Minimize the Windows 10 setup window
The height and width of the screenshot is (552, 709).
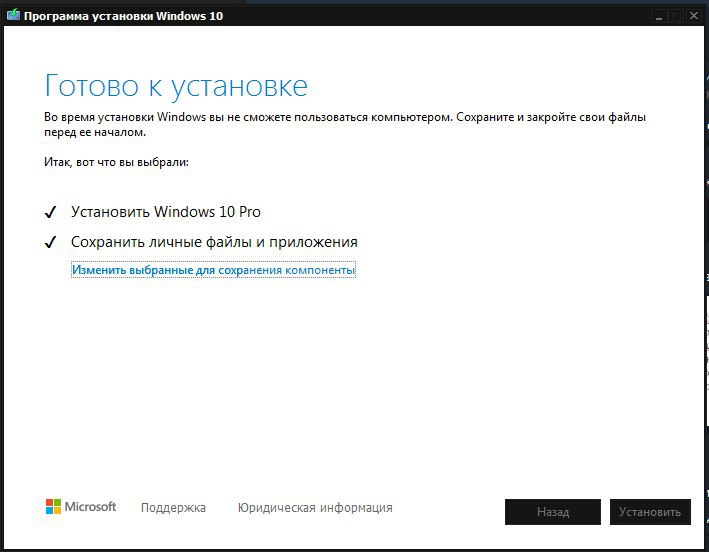(x=659, y=17)
